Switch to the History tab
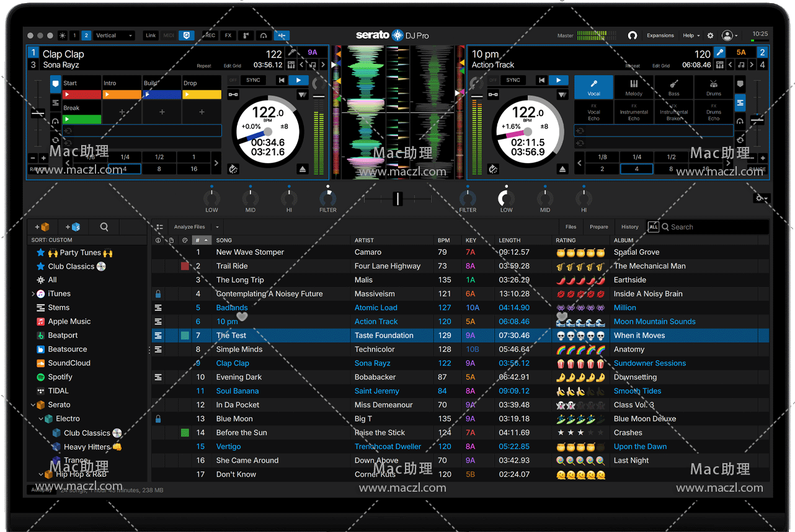This screenshot has height=532, width=795. coord(629,227)
